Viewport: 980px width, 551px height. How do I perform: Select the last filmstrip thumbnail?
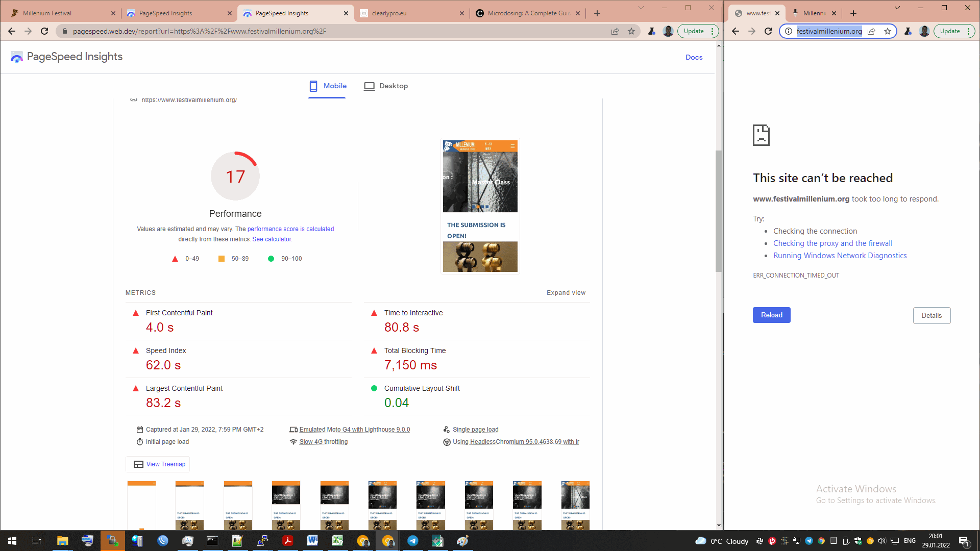coord(575,505)
